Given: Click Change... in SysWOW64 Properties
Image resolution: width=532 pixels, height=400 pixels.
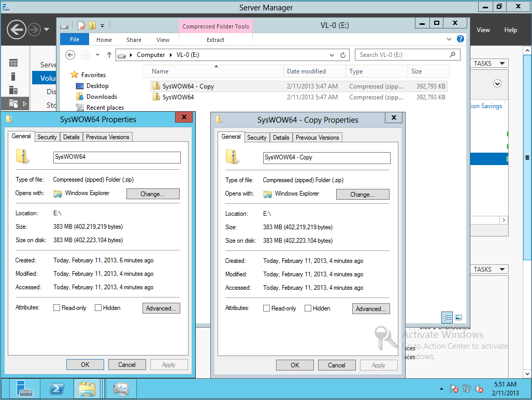Looking at the screenshot, I should pos(153,194).
